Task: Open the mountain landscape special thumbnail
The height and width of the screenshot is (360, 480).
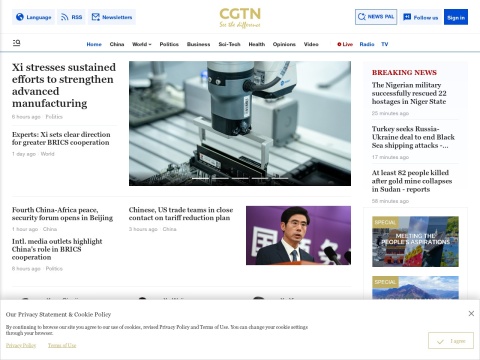Action: click(x=415, y=287)
